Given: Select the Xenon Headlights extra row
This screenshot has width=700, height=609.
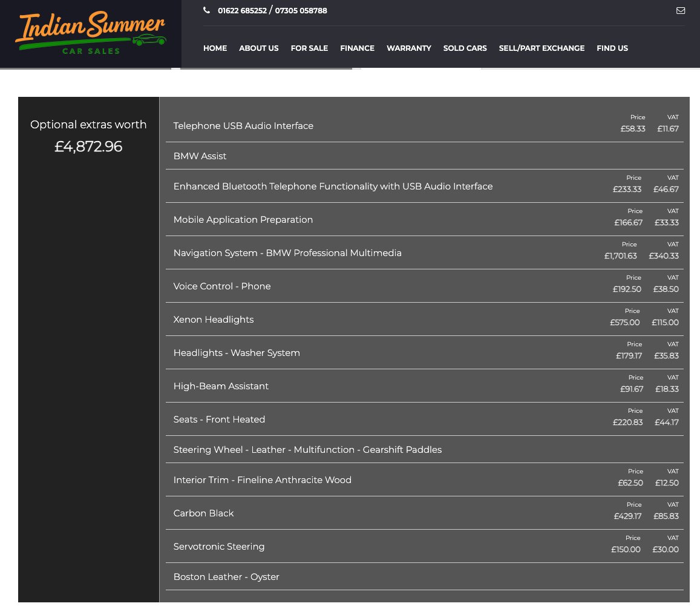Looking at the screenshot, I should [x=214, y=320].
